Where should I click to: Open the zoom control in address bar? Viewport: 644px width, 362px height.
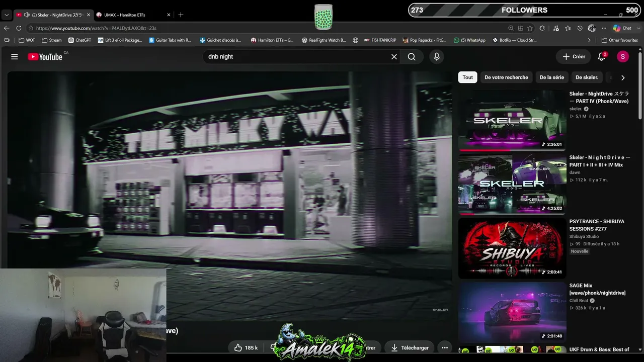511,28
